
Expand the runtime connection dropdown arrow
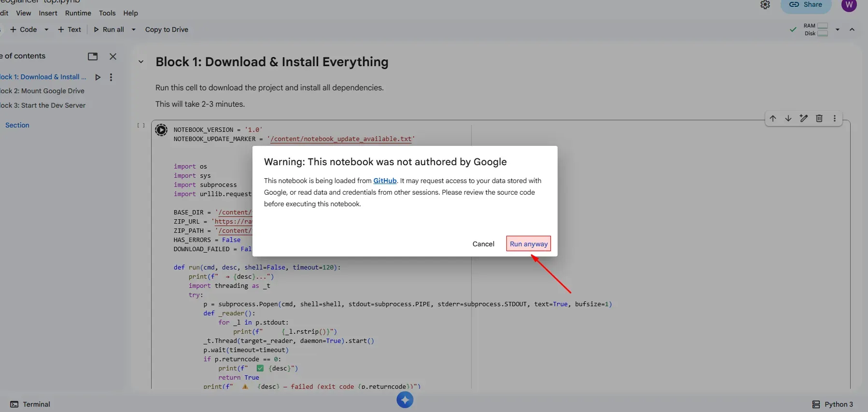[x=838, y=29]
